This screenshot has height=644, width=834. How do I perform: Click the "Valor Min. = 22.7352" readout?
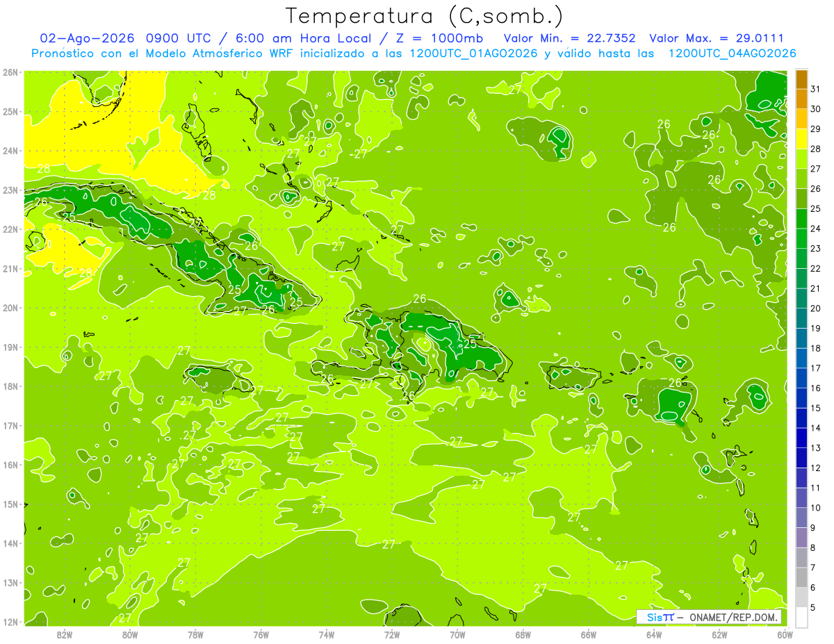(x=569, y=38)
